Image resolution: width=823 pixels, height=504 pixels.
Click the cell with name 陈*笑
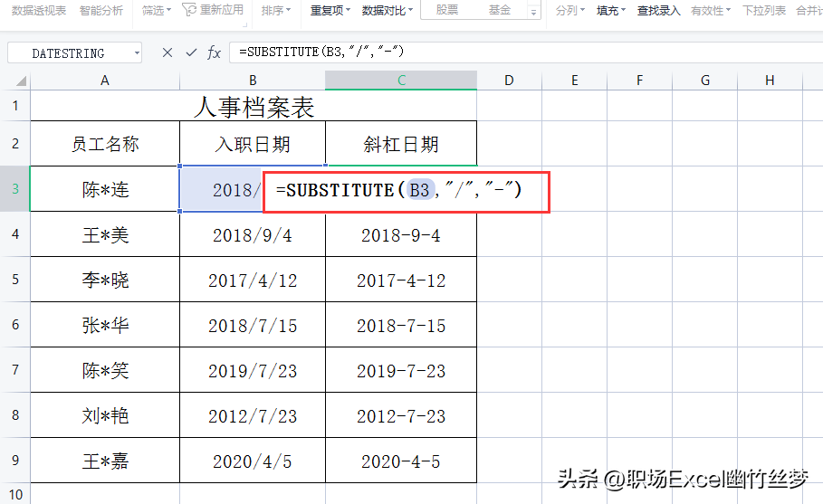tap(105, 370)
